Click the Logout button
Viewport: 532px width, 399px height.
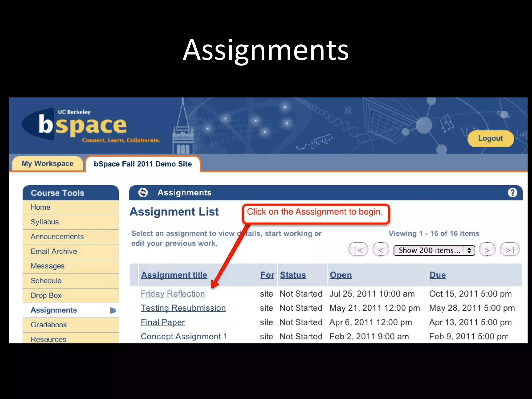click(490, 138)
